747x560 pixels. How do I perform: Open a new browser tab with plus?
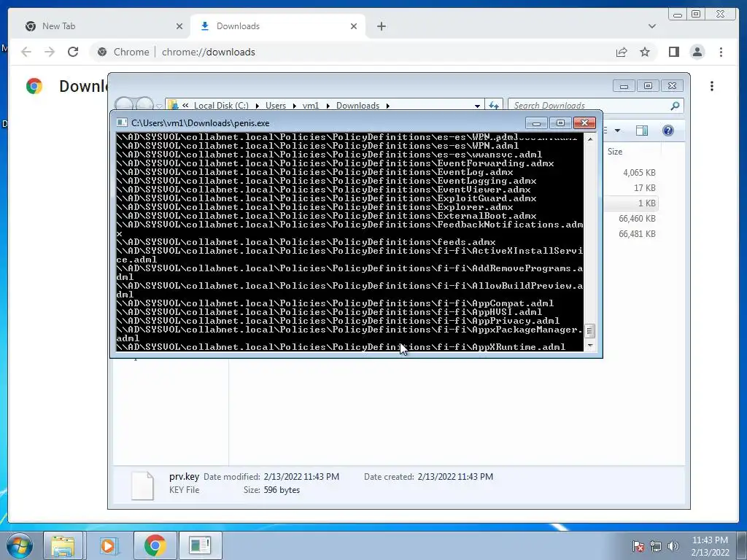pyautogui.click(x=381, y=26)
